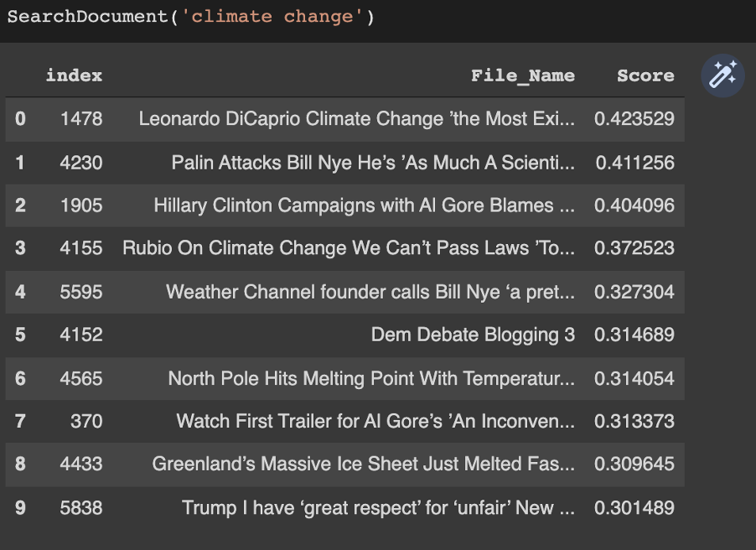Select Greenland's Massive Ice Sheet row
The width and height of the screenshot is (756, 550).
363,464
